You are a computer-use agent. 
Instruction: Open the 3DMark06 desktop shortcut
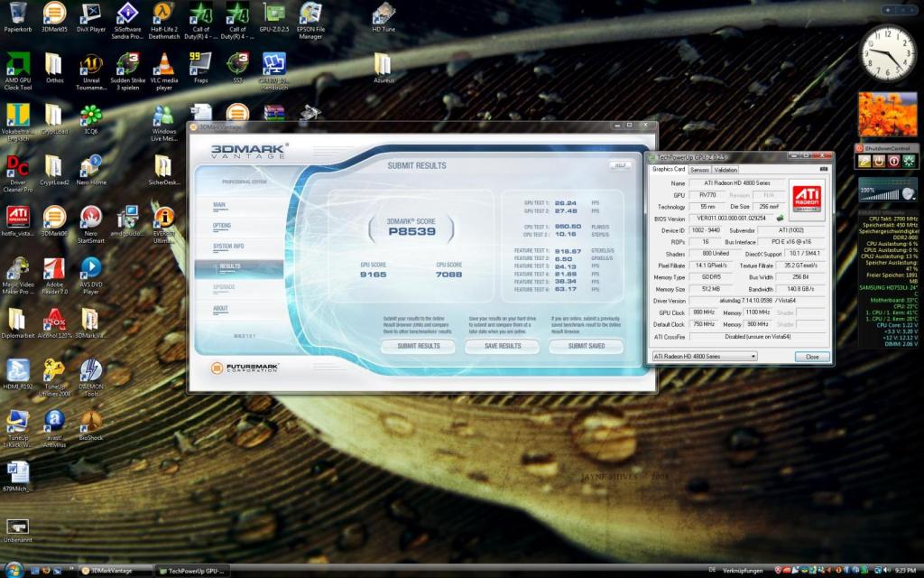[x=54, y=221]
